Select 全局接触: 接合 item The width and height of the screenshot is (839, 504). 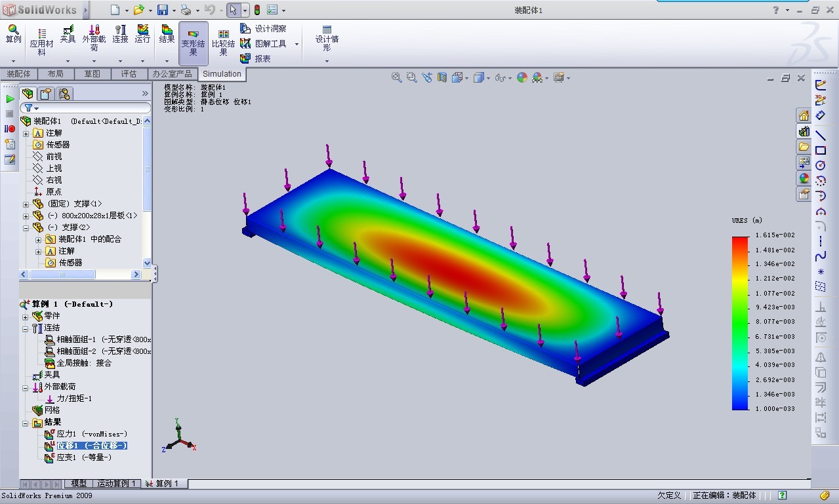tap(84, 363)
